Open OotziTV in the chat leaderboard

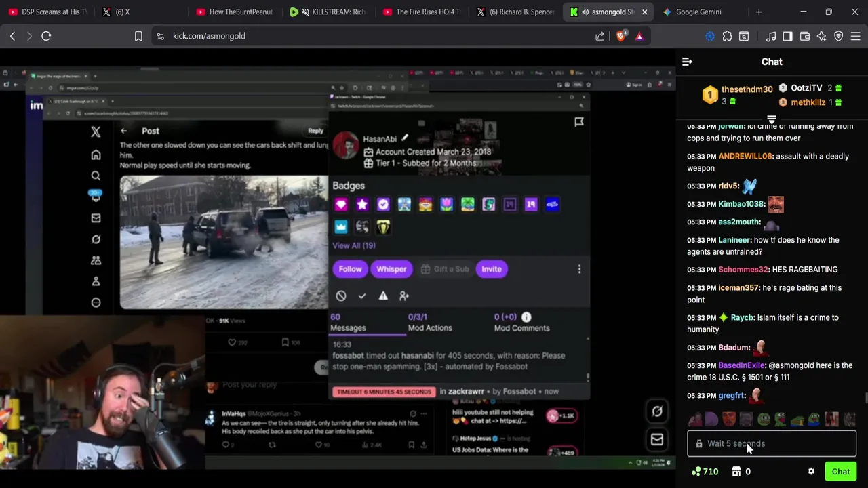[806, 88]
